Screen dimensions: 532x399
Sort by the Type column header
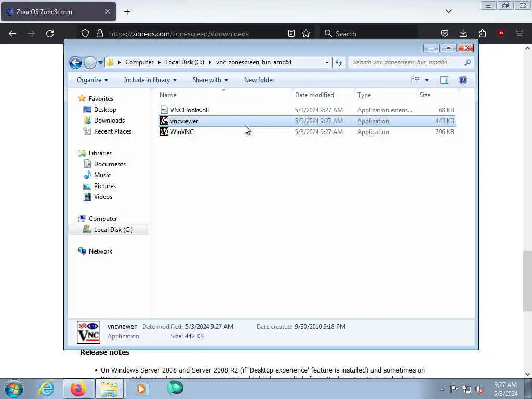[x=364, y=95]
